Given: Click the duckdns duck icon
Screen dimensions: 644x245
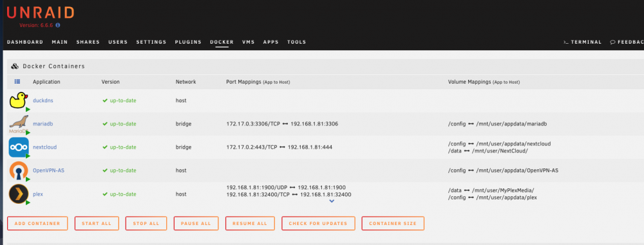Looking at the screenshot, I should pyautogui.click(x=19, y=100).
